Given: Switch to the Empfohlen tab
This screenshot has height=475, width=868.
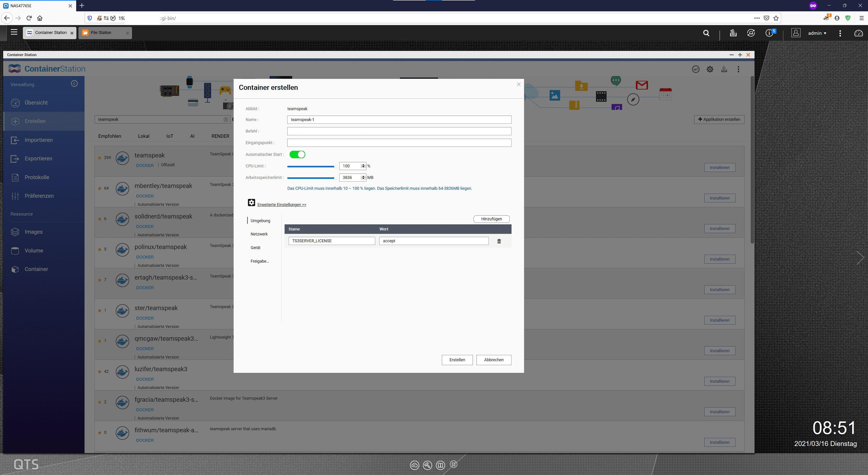Looking at the screenshot, I should 109,136.
